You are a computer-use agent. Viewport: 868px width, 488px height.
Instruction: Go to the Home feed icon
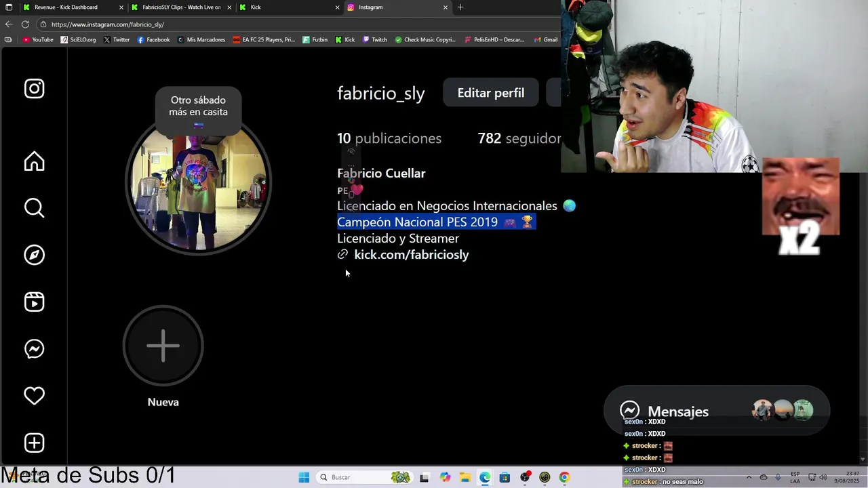click(x=35, y=161)
